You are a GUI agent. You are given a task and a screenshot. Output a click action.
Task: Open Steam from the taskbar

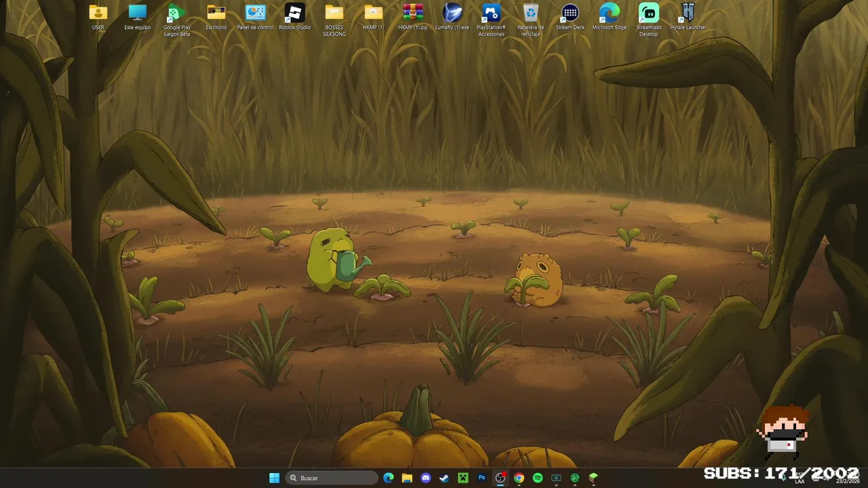444,478
